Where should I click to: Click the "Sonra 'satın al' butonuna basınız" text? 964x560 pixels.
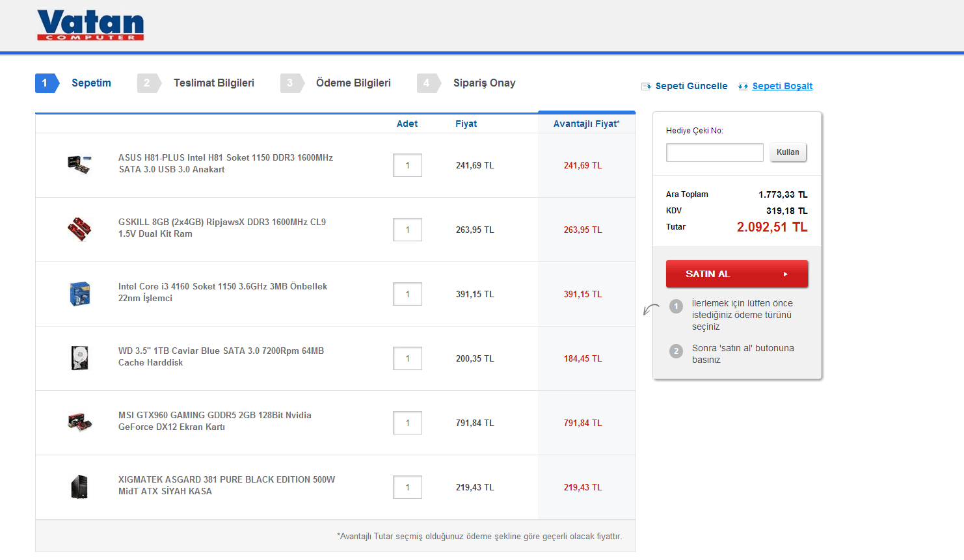[x=743, y=354]
